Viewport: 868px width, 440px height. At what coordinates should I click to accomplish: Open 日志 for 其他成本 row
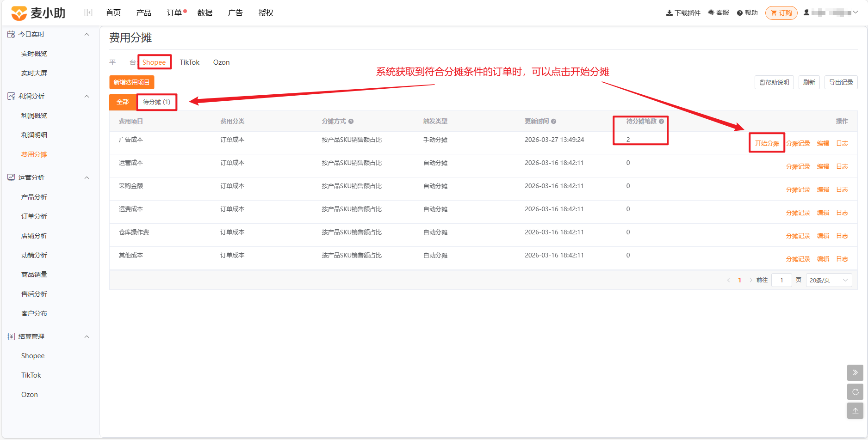pyautogui.click(x=842, y=259)
